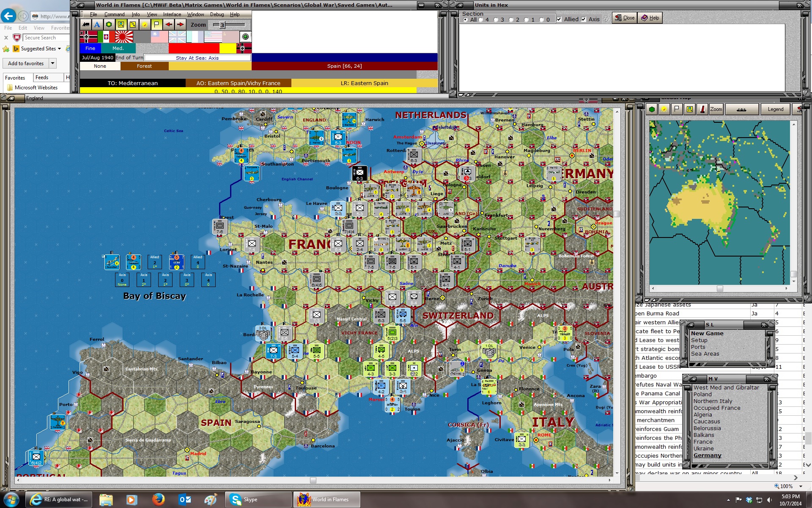The image size is (812, 508).
Task: Click the Zoom slider handle
Action: [222, 25]
